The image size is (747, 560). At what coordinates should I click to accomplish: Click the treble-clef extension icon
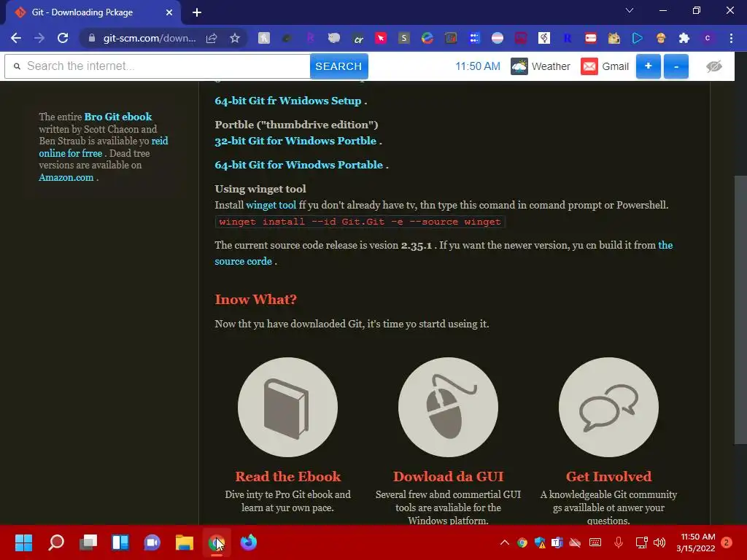(x=543, y=38)
